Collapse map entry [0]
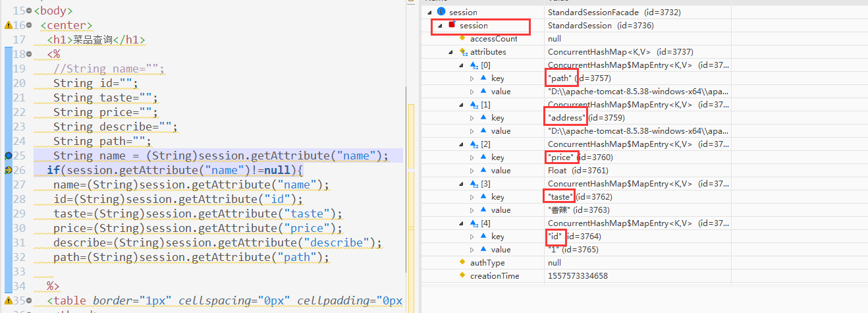This screenshot has width=868, height=313. tap(462, 65)
